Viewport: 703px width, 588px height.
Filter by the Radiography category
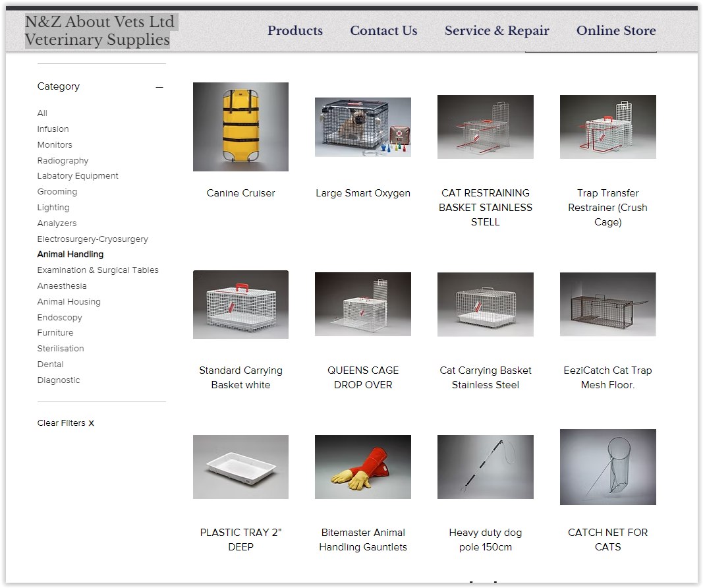coord(63,161)
